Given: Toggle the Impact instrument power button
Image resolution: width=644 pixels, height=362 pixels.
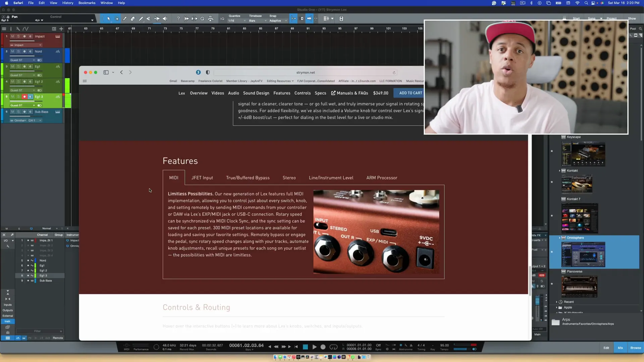Looking at the screenshot, I should 67,240.
